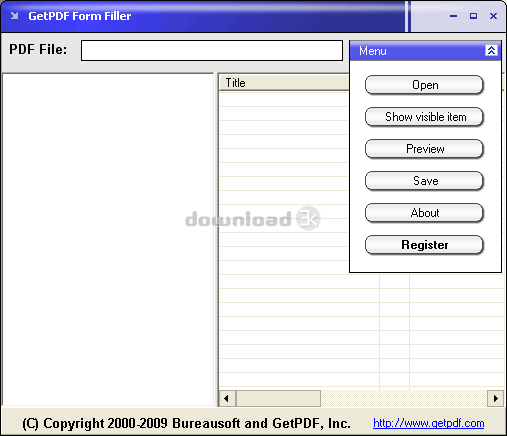This screenshot has width=507, height=436.
Task: Minimize the GetPDF Form Filler window
Action: click(453, 16)
